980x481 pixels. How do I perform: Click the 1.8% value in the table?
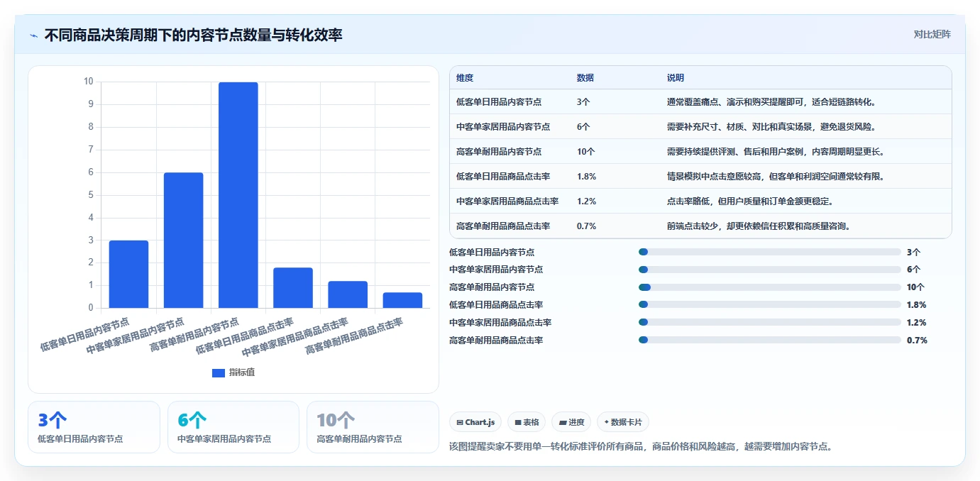586,177
